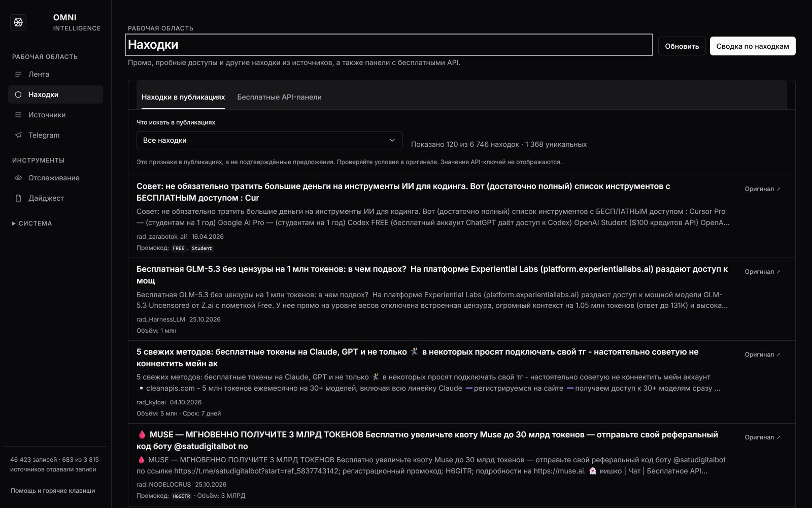This screenshot has width=812, height=508.
Task: Select the Находки sidebar item
Action: 55,94
